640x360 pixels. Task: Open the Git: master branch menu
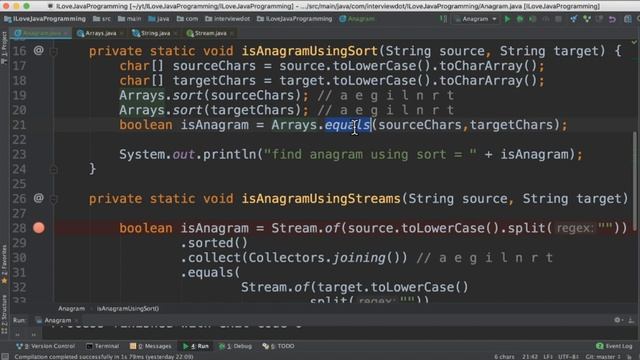tap(602, 357)
